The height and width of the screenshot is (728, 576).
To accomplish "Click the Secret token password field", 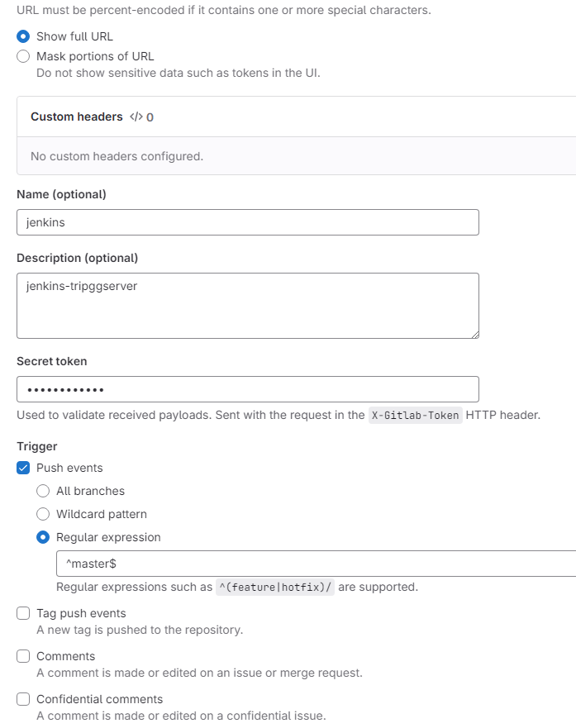I will pyautogui.click(x=248, y=389).
